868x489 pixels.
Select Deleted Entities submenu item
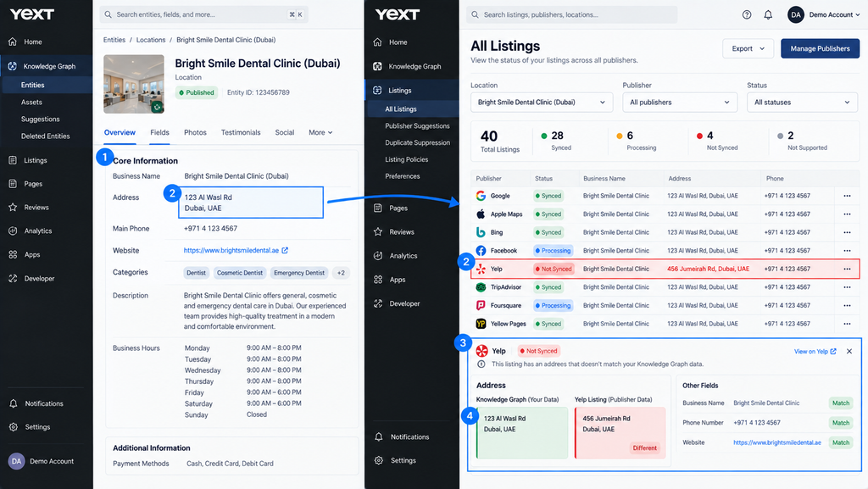[x=46, y=136]
